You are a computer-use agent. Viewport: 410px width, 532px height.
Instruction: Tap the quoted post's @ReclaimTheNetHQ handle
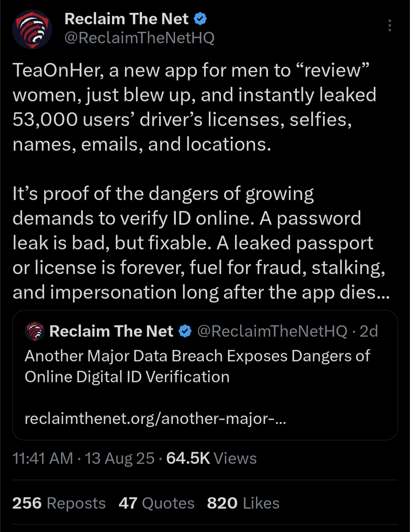272,331
